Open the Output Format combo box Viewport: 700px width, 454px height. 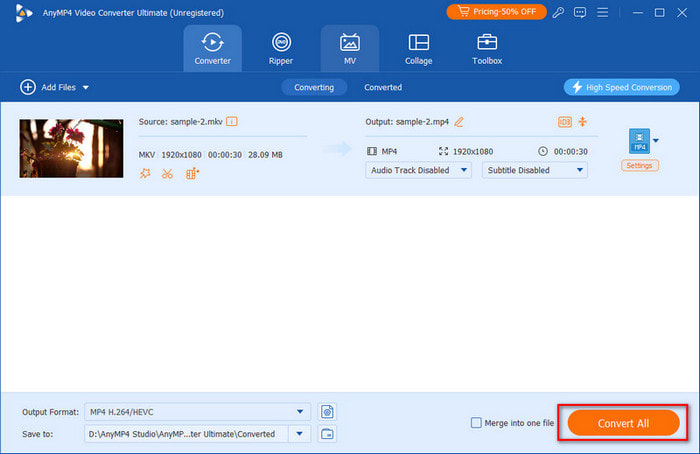tap(197, 412)
